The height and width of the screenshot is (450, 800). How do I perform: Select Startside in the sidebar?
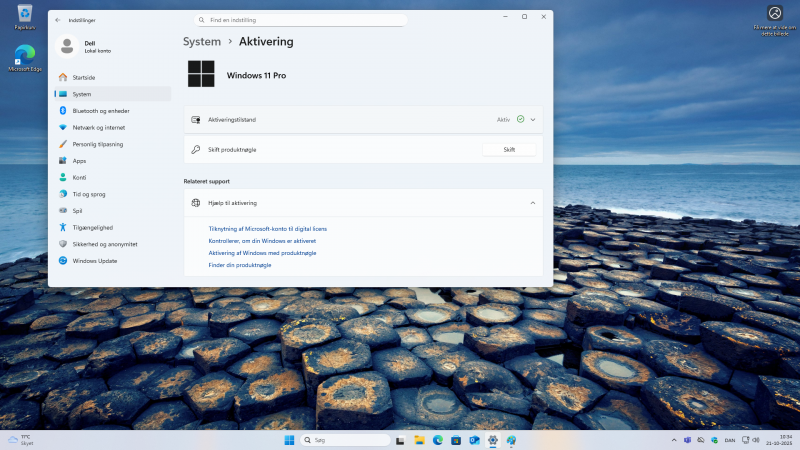pos(83,77)
